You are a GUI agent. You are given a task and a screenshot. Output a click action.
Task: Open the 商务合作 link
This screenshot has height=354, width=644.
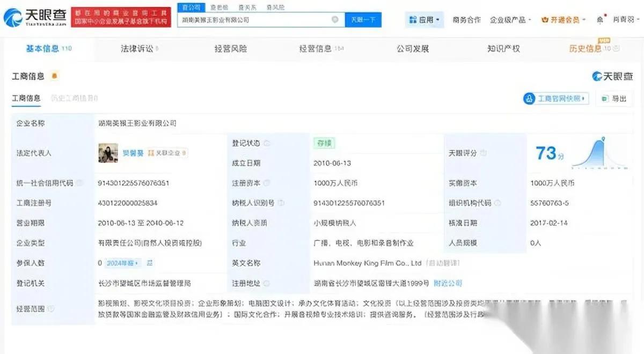[466, 20]
